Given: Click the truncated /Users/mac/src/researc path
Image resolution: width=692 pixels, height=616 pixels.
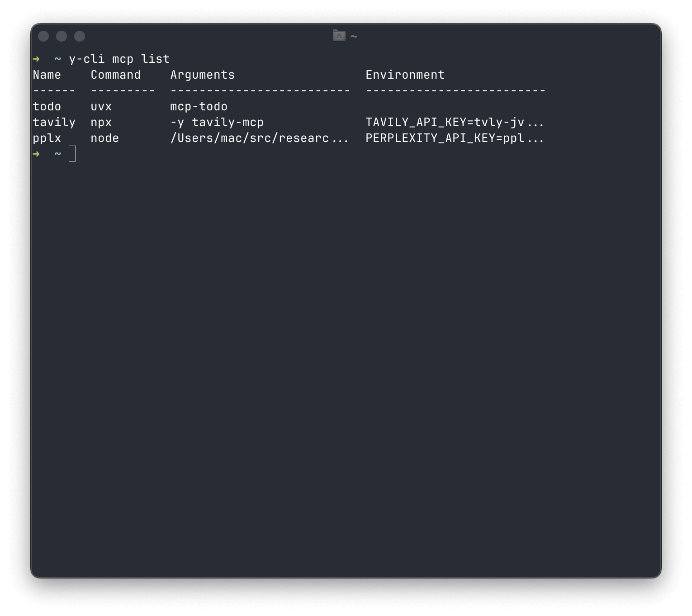Looking at the screenshot, I should point(259,138).
